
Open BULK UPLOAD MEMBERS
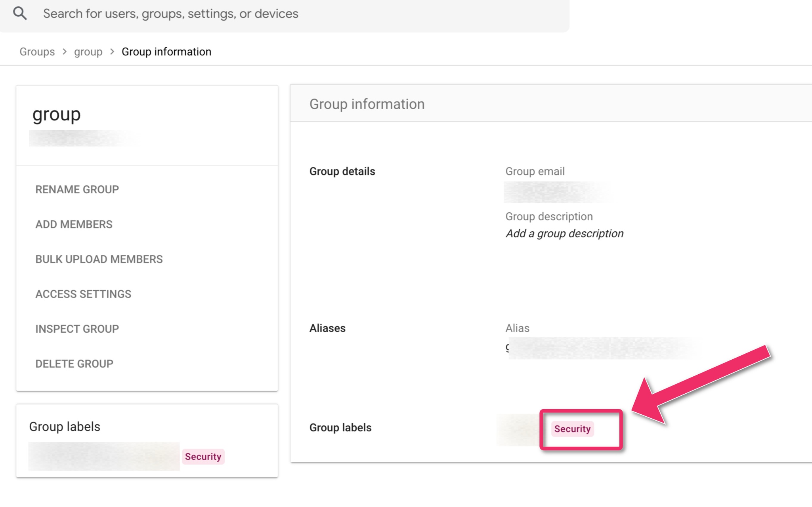click(x=99, y=259)
